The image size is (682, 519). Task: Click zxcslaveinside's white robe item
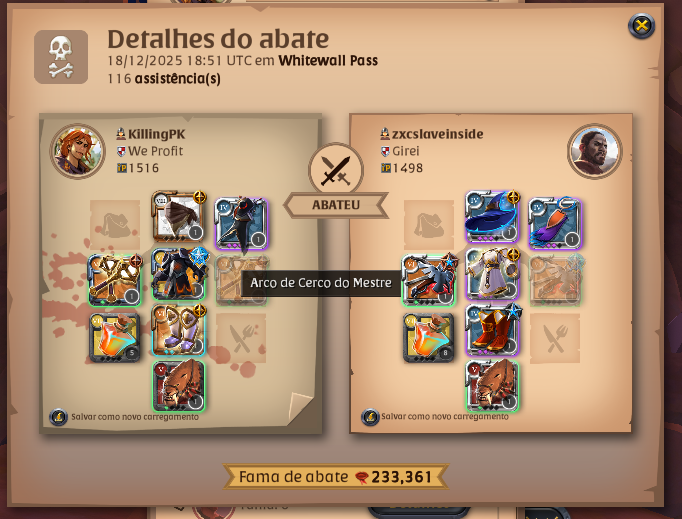[492, 274]
